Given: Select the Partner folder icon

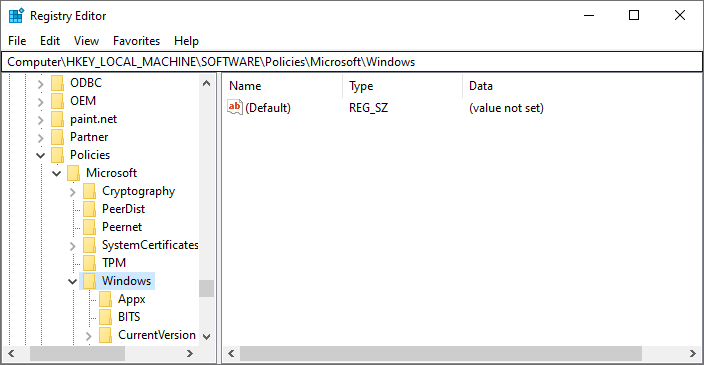Looking at the screenshot, I should coord(57,137).
